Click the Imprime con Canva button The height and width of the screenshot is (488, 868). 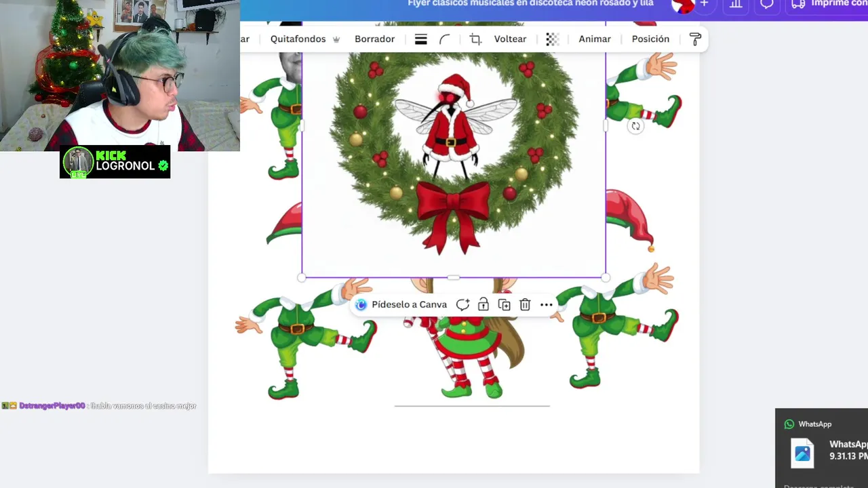pyautogui.click(x=827, y=4)
